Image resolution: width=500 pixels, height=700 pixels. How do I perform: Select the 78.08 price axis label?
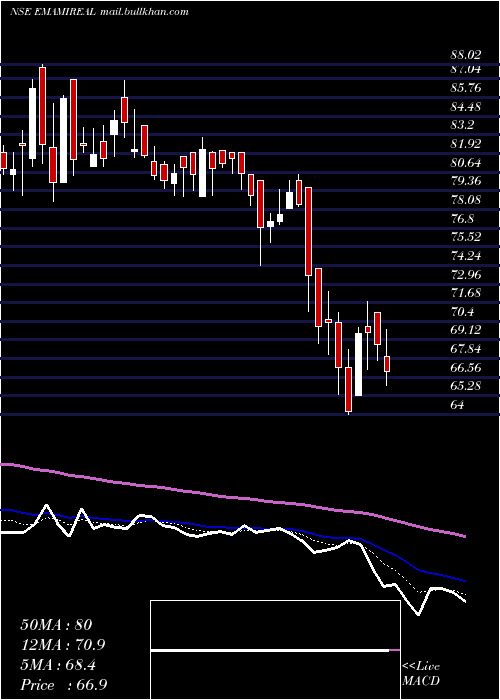(x=466, y=200)
